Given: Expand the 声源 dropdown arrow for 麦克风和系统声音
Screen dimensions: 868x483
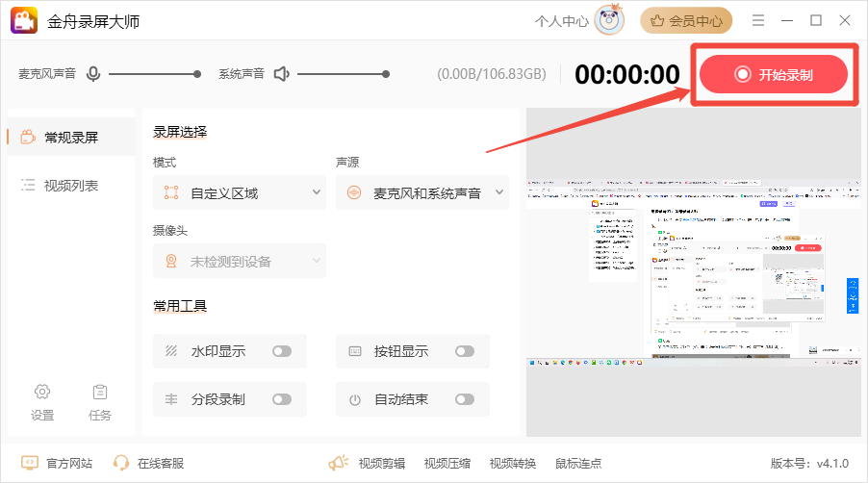Looking at the screenshot, I should point(498,192).
